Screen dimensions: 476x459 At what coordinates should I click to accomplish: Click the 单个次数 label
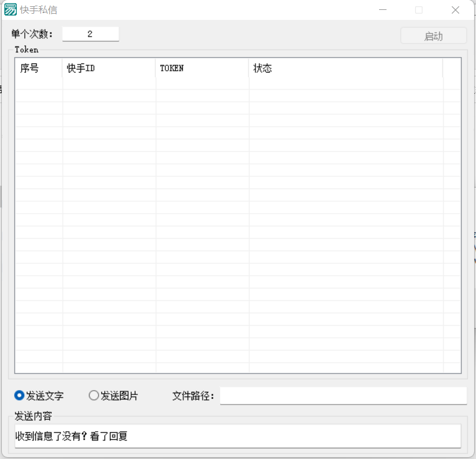[32, 34]
